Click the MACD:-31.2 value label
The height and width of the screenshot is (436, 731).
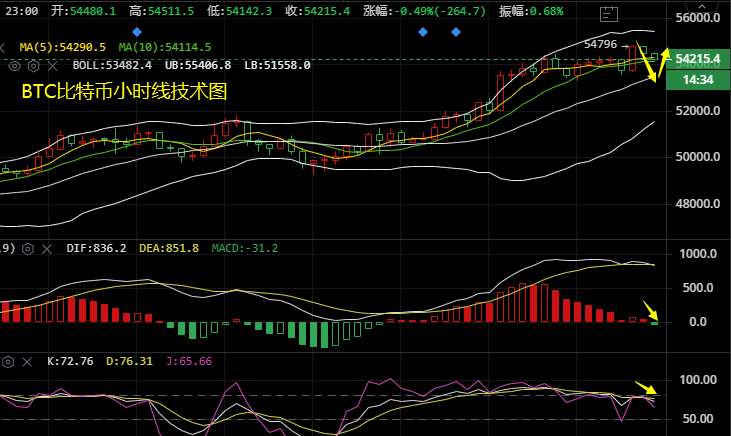click(x=245, y=249)
